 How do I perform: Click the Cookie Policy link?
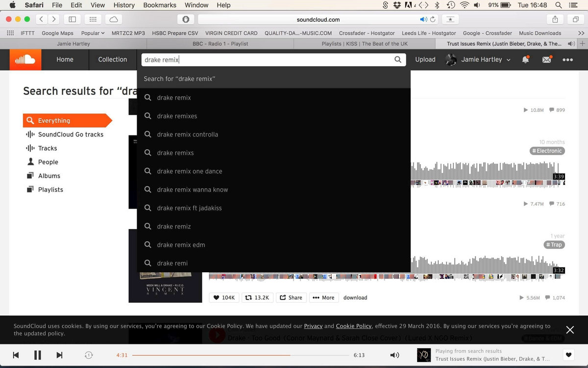353,326
